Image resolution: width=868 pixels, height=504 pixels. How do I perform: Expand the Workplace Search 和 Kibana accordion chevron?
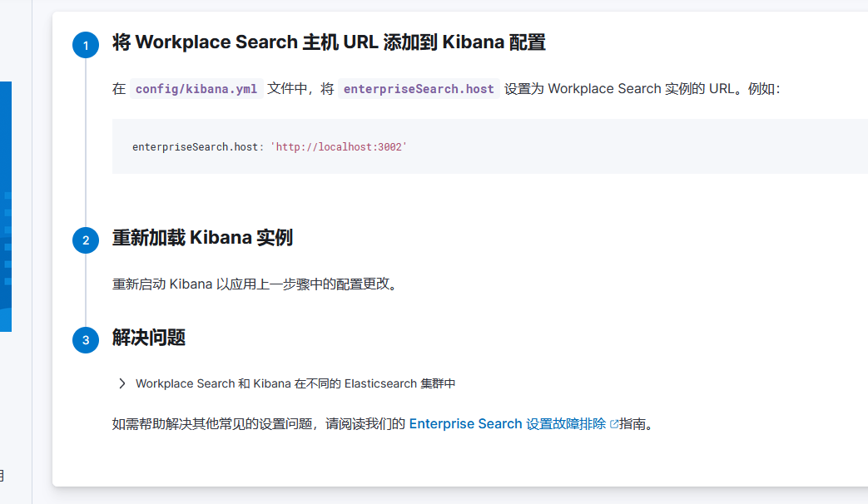[x=122, y=383]
